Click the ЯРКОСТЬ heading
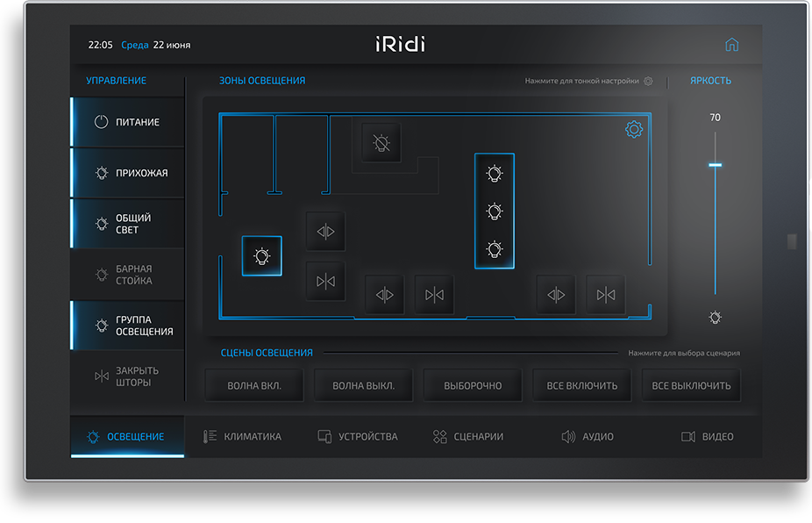Image resolution: width=812 pixels, height=523 pixels. coord(710,81)
